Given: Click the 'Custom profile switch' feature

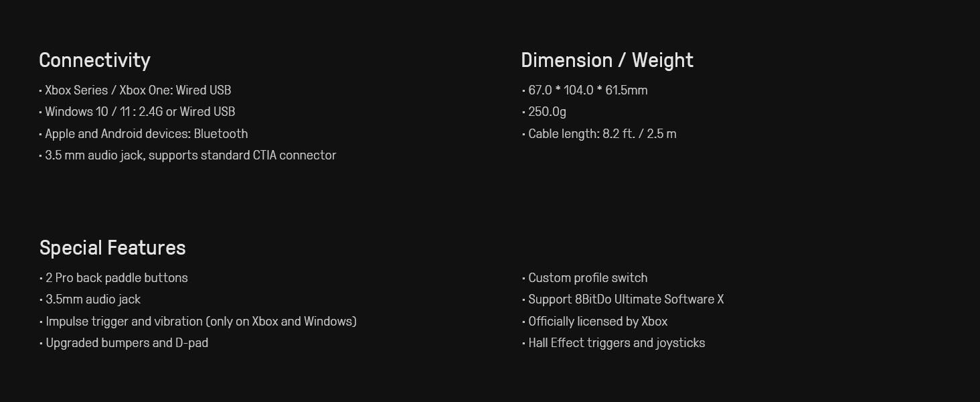Looking at the screenshot, I should (x=588, y=278).
